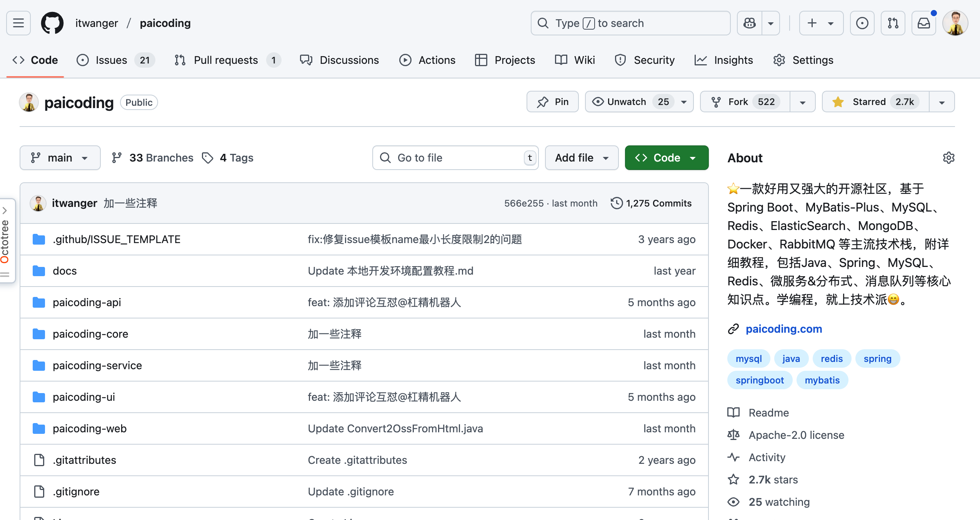The height and width of the screenshot is (520, 980).
Task: Open the notifications inbox
Action: pos(924,23)
